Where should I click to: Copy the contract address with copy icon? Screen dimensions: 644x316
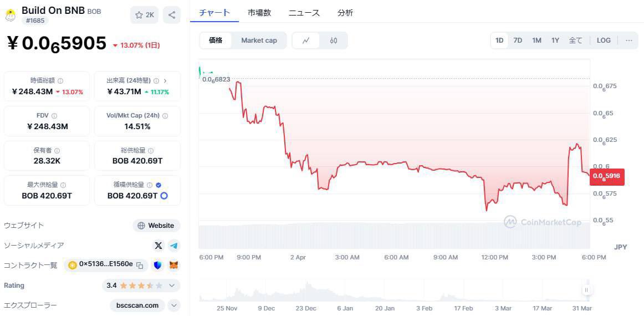[140, 266]
